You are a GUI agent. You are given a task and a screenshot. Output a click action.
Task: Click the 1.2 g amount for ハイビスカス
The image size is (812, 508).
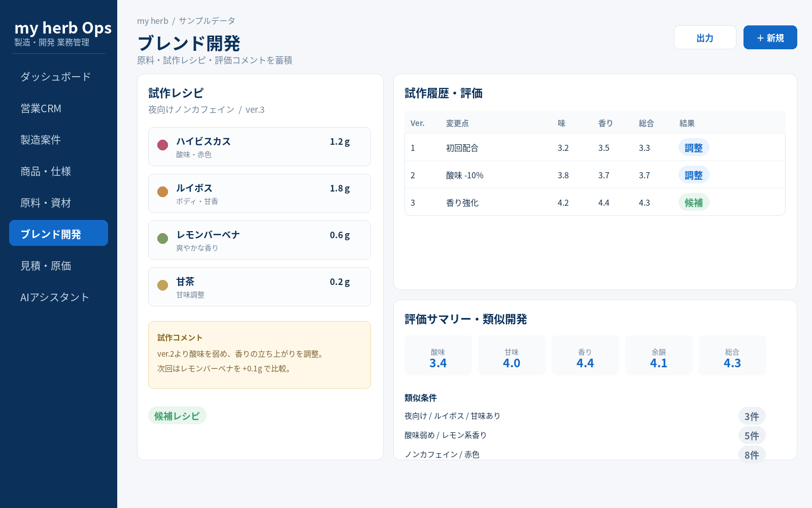click(x=340, y=142)
